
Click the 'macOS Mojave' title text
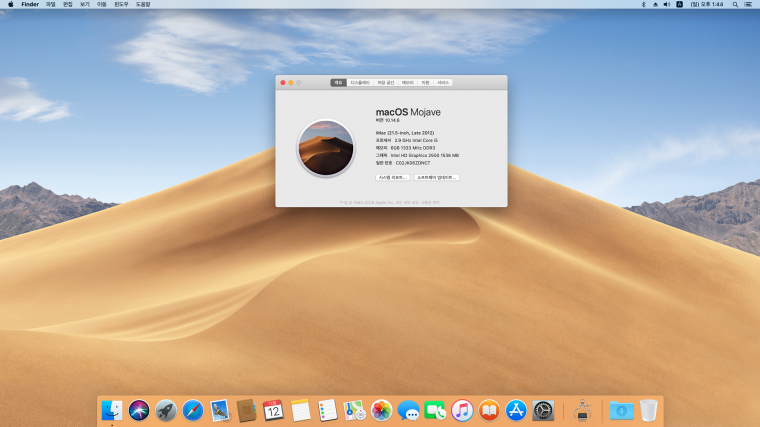[x=408, y=112]
